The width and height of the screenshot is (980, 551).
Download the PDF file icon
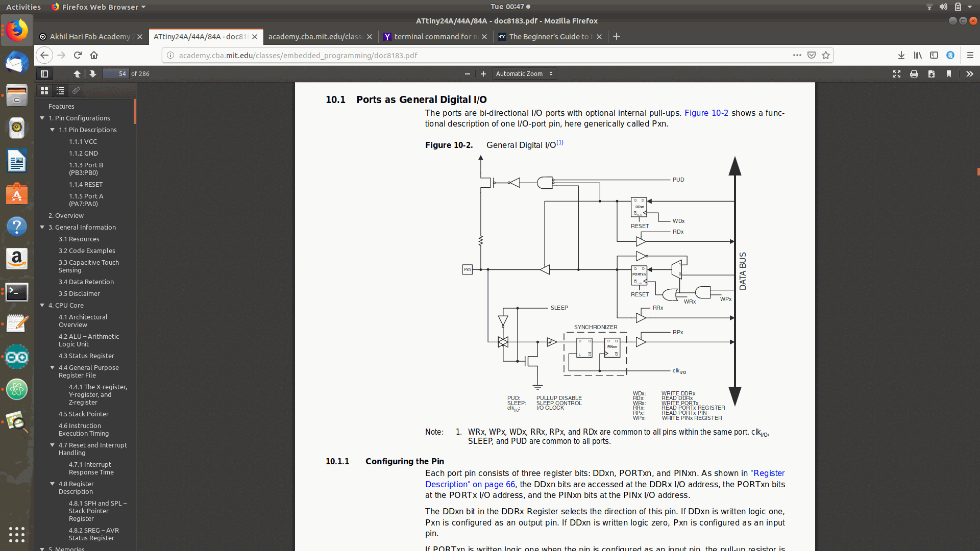932,74
